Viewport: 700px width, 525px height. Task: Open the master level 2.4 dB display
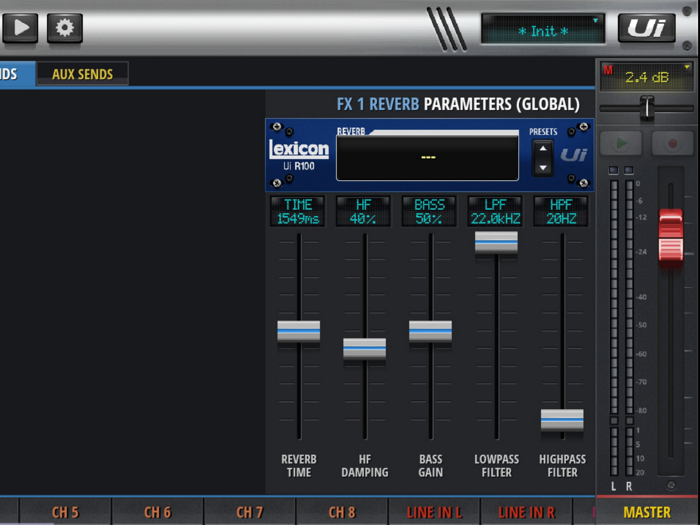(x=647, y=77)
